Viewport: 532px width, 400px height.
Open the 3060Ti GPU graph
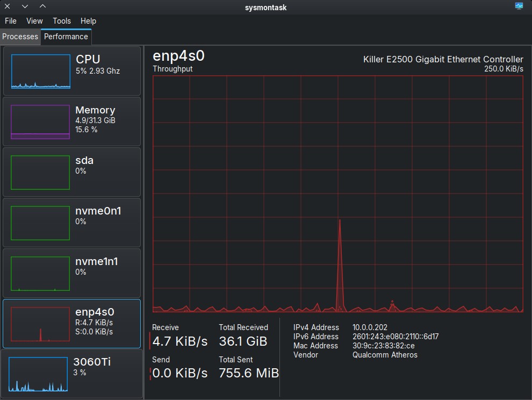tap(38, 374)
